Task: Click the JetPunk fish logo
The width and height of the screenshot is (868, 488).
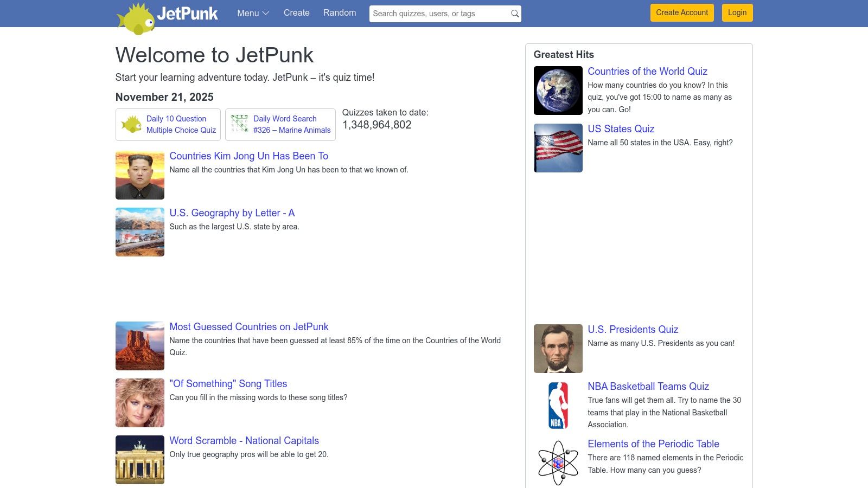Action: tap(136, 15)
